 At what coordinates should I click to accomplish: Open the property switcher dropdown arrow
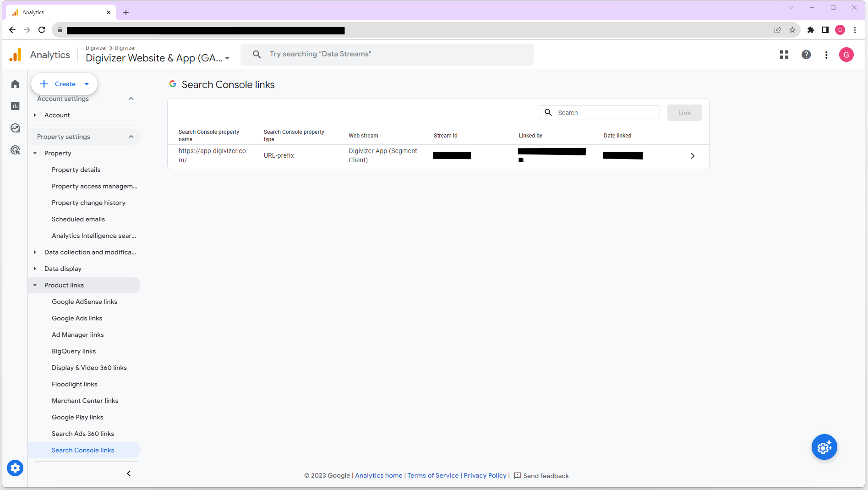click(228, 59)
